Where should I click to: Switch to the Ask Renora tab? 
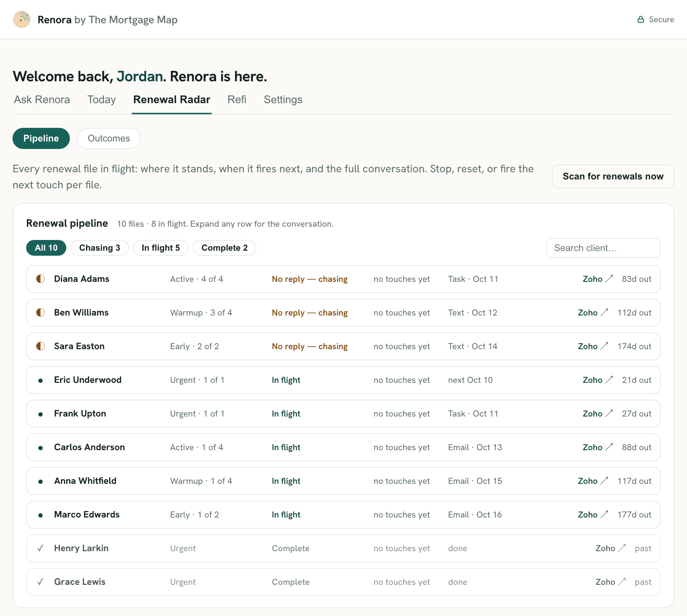point(42,100)
